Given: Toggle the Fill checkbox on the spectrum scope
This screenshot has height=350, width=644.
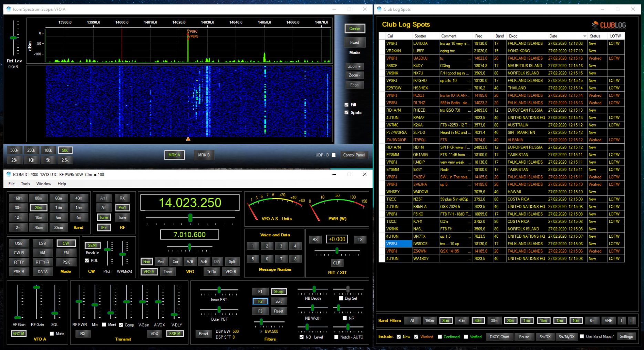Looking at the screenshot, I should pos(346,104).
